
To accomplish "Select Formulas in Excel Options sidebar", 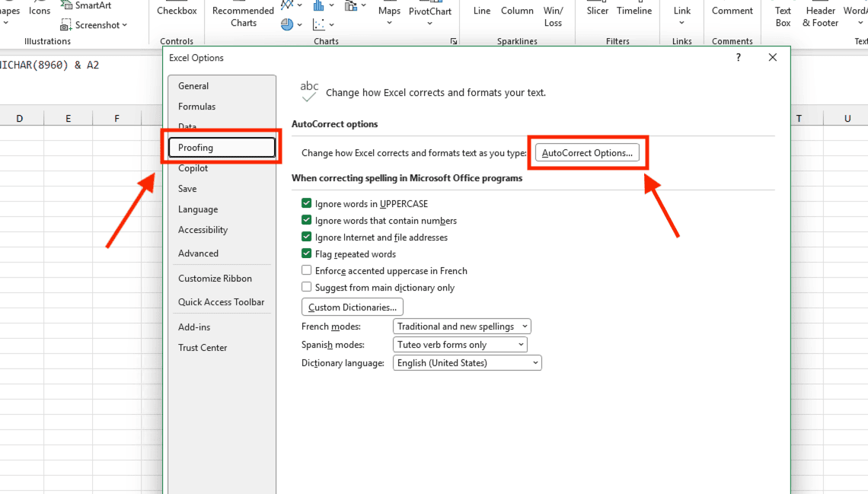I will [x=222, y=107].
